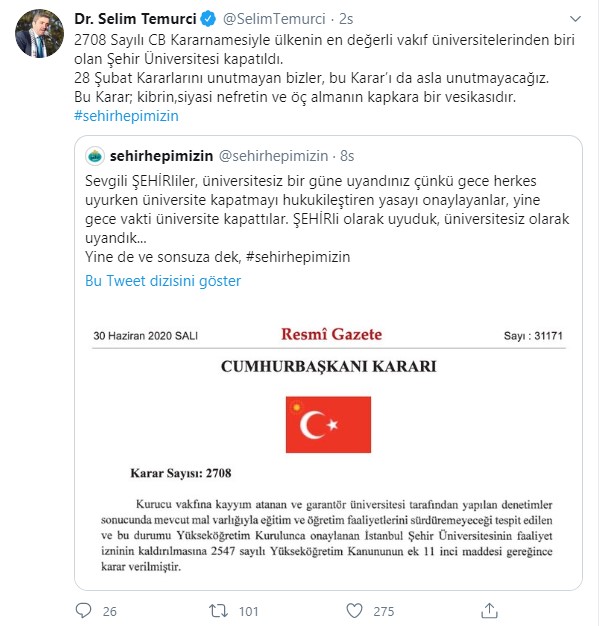Click the reply speech bubble icon
The height and width of the screenshot is (626, 600).
coord(83,608)
